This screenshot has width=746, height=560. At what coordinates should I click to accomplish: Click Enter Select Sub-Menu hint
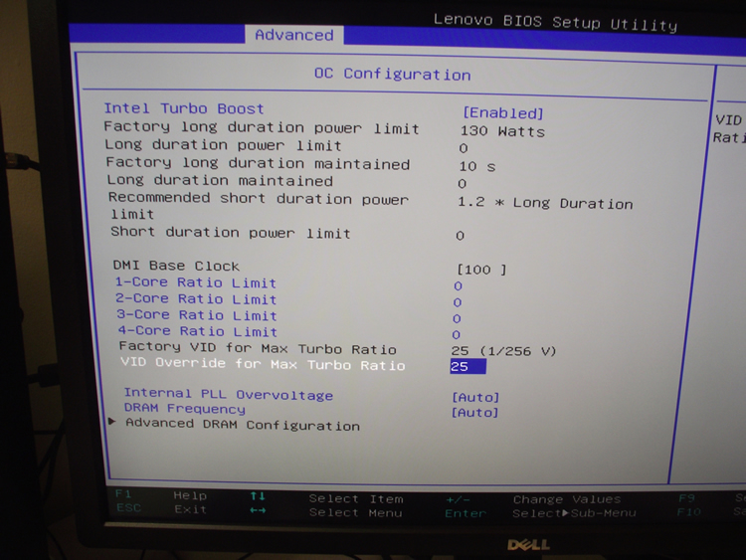[540, 513]
